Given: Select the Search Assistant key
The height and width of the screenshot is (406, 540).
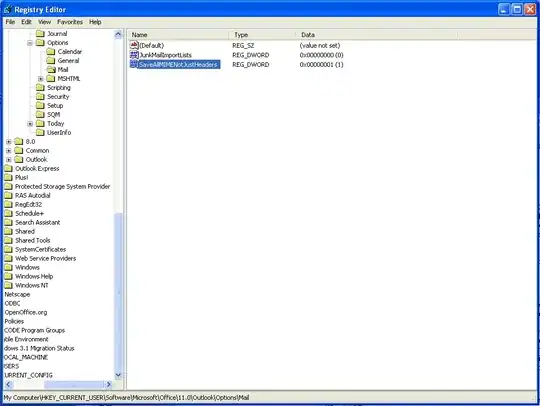Looking at the screenshot, I should (x=38, y=222).
